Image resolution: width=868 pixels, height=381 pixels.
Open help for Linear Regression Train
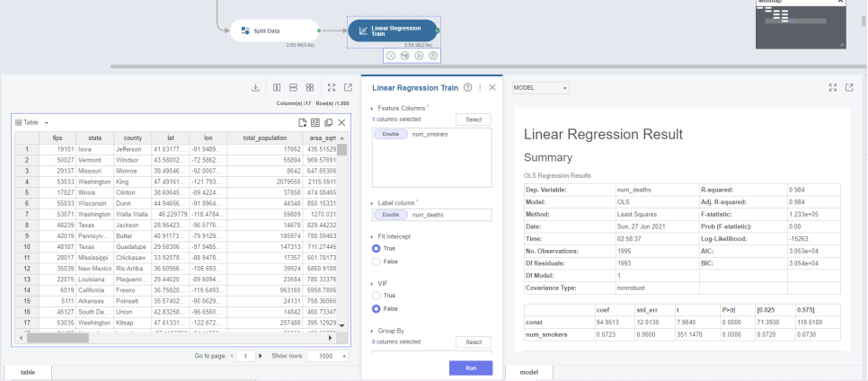pos(468,87)
